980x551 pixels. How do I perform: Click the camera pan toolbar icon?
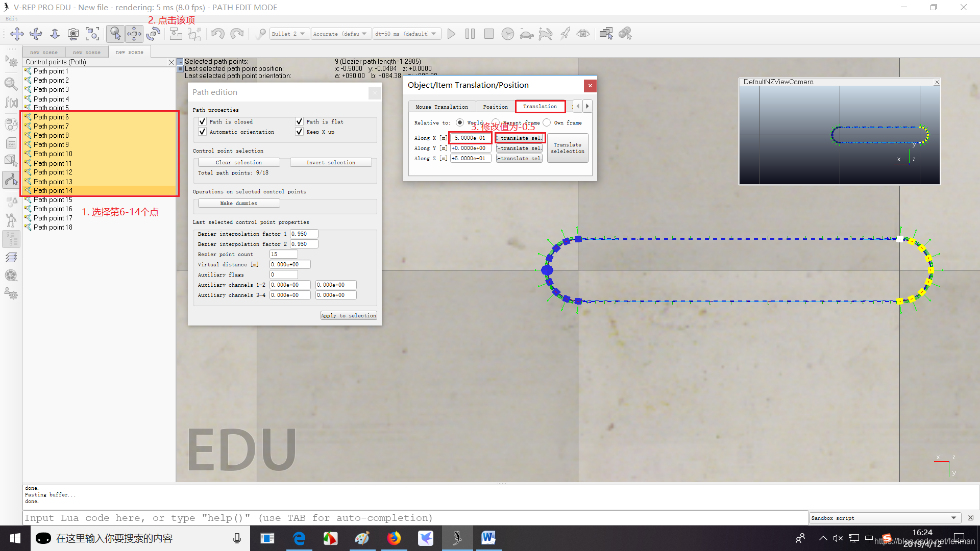click(17, 34)
